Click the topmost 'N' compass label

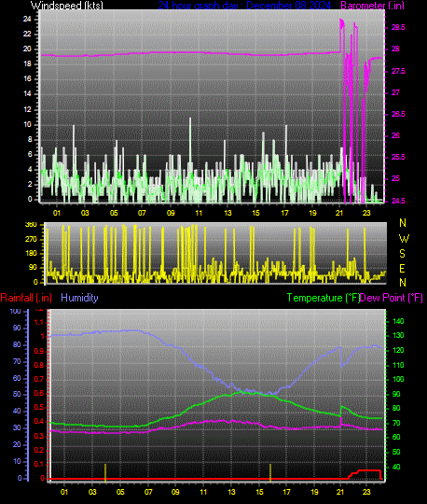pyautogui.click(x=403, y=223)
